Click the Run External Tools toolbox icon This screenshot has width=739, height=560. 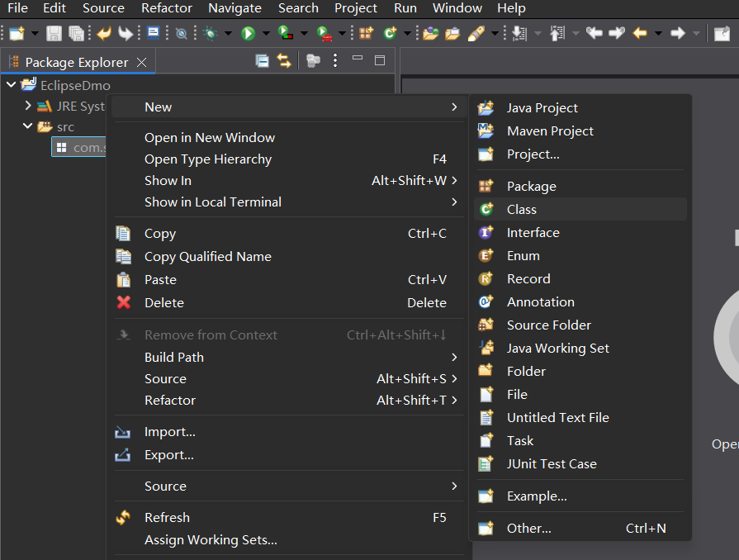coord(324,34)
